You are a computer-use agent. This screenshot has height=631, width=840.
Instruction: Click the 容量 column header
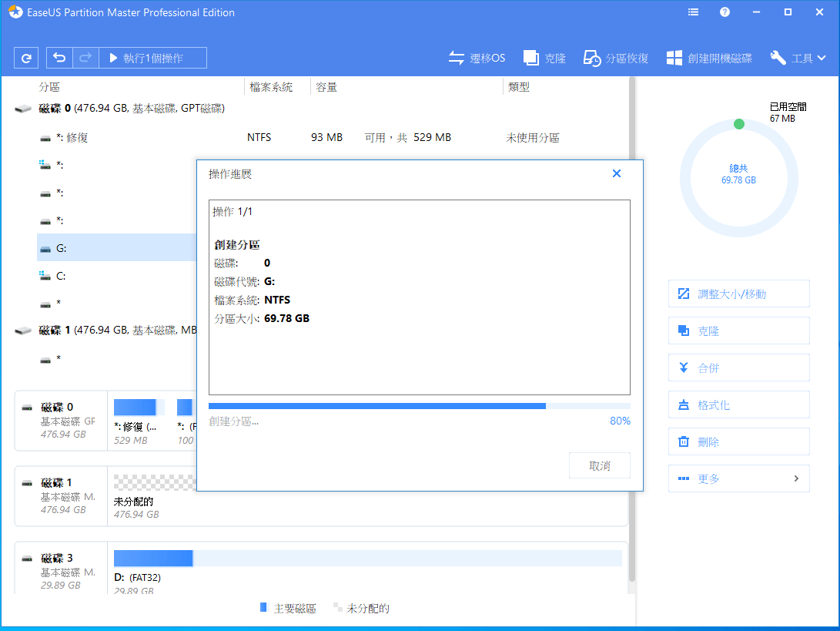pos(326,87)
